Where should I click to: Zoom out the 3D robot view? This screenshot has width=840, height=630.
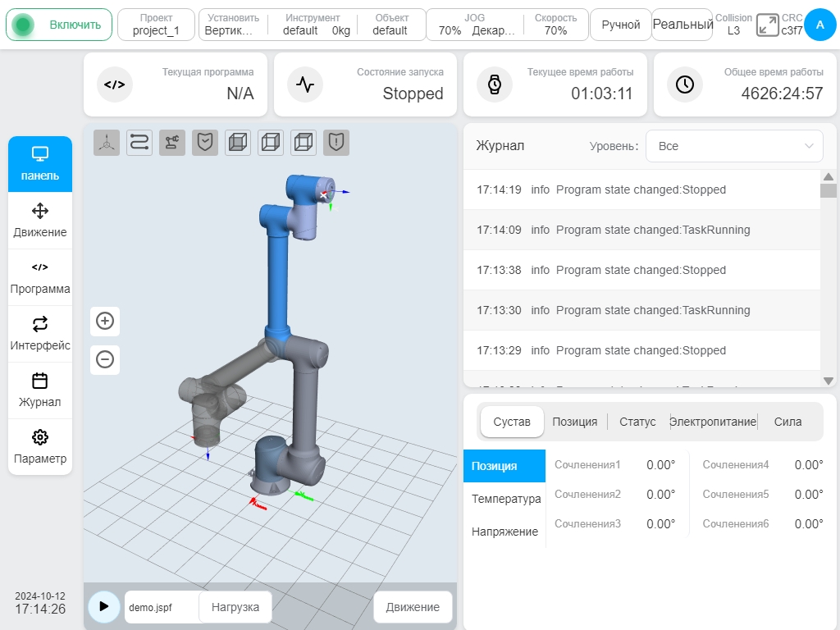click(105, 359)
